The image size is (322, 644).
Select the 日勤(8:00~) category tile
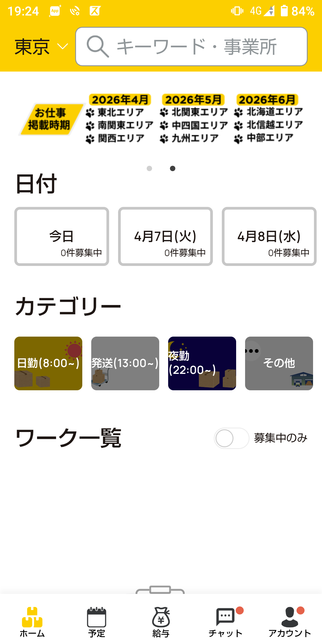48,363
